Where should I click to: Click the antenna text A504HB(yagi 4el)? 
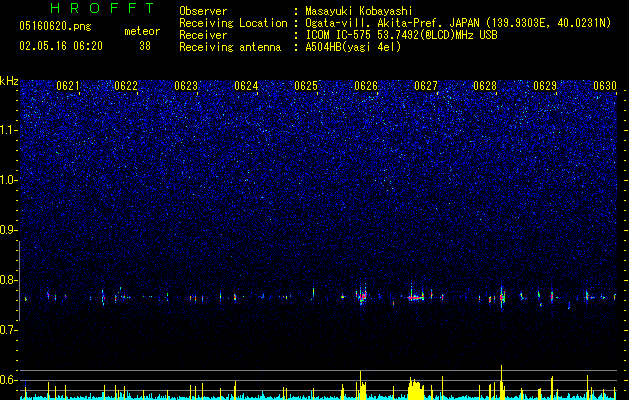click(x=353, y=47)
